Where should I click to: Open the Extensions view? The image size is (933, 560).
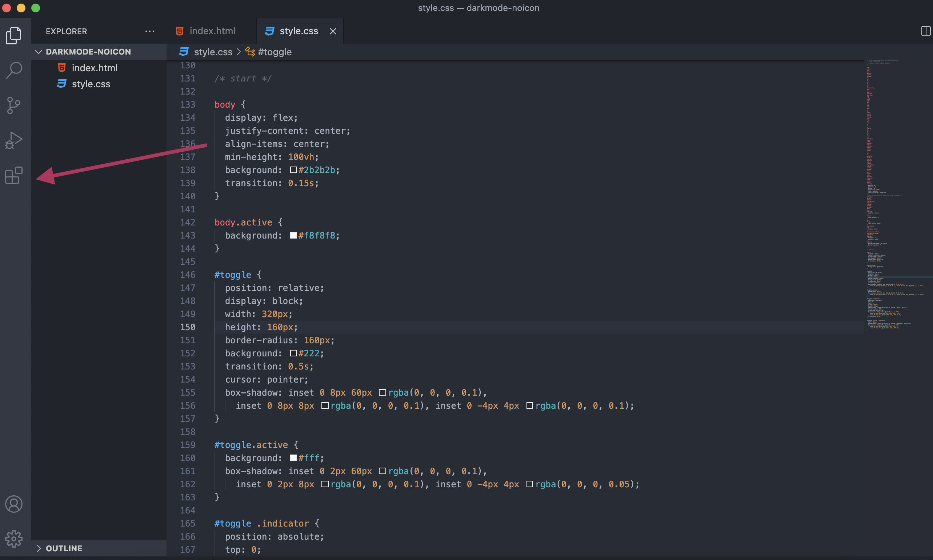(x=14, y=176)
